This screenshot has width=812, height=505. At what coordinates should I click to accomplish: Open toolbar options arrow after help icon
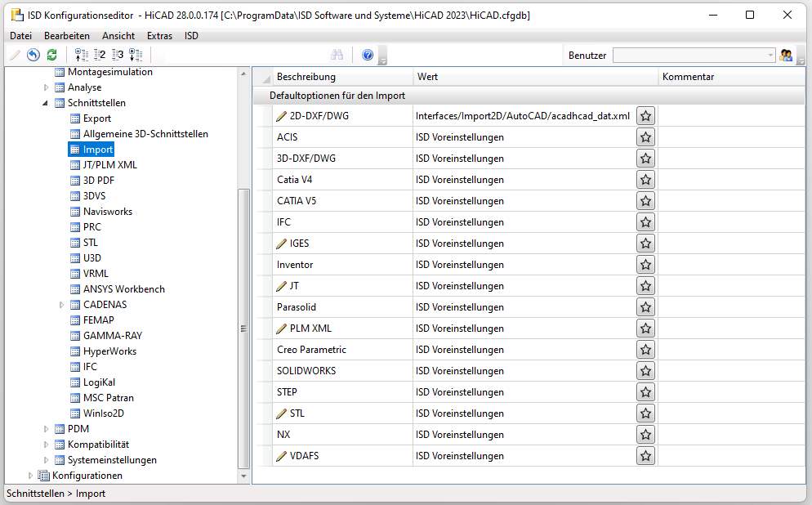coord(383,56)
